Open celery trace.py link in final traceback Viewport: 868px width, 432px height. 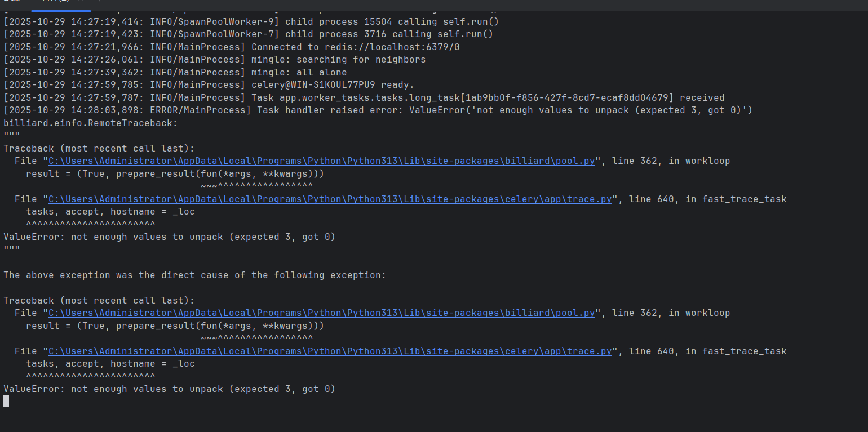click(x=330, y=351)
